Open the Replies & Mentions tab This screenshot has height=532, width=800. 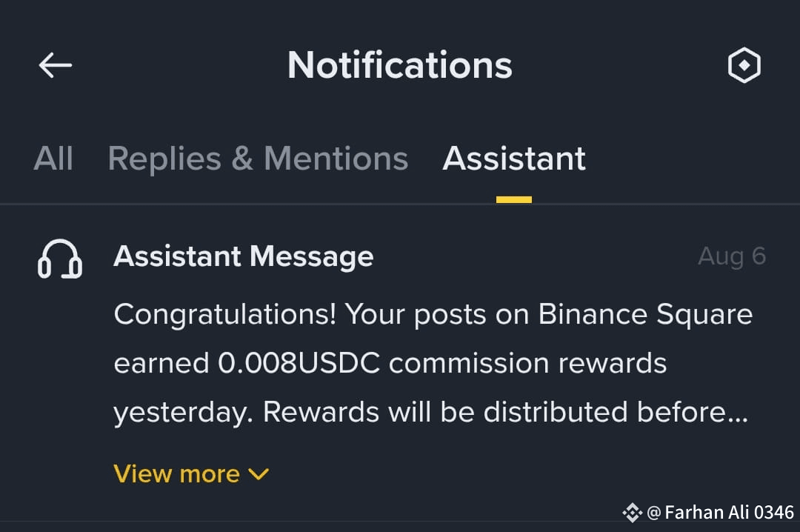point(258,159)
